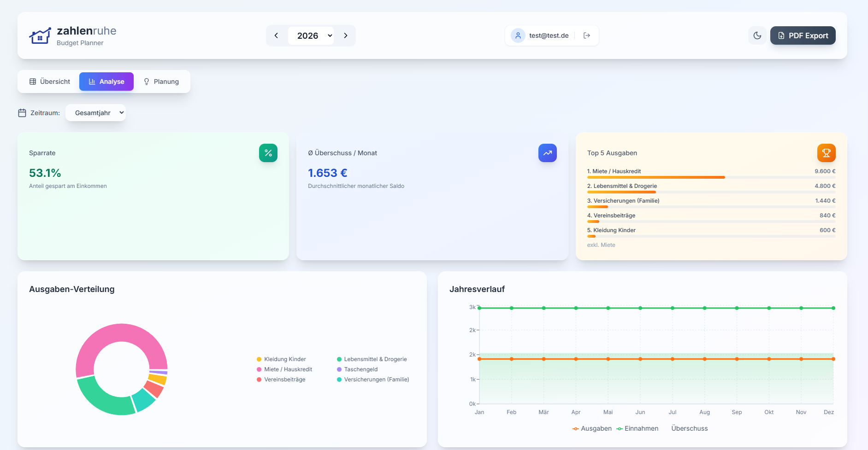Click the PDF Export button
Screen dimensions: 868x450
pos(803,35)
